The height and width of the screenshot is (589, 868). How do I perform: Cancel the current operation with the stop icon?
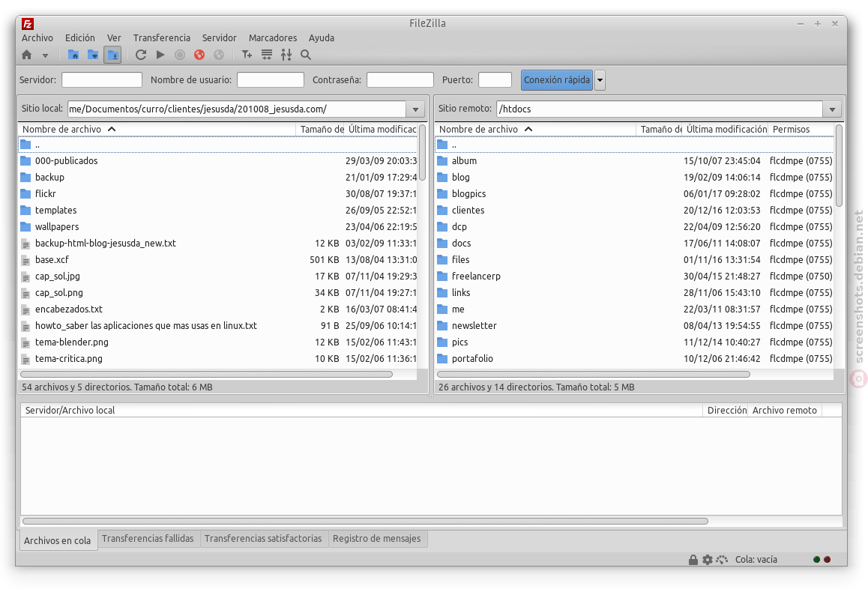[180, 55]
